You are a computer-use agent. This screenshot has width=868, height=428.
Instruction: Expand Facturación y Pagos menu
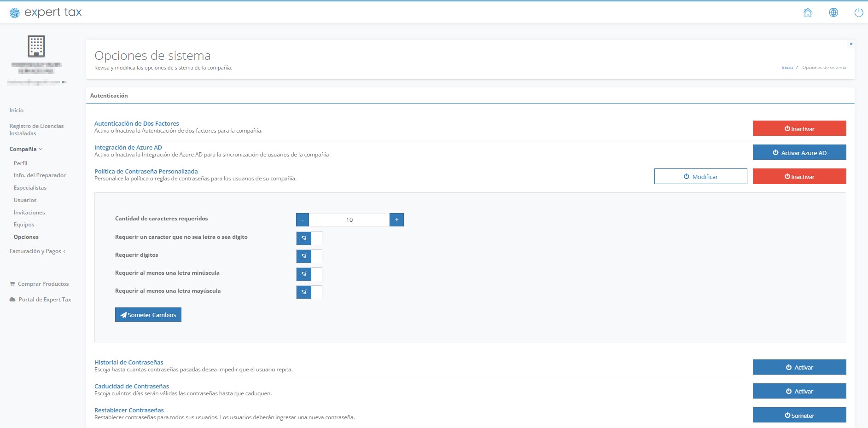(x=38, y=251)
